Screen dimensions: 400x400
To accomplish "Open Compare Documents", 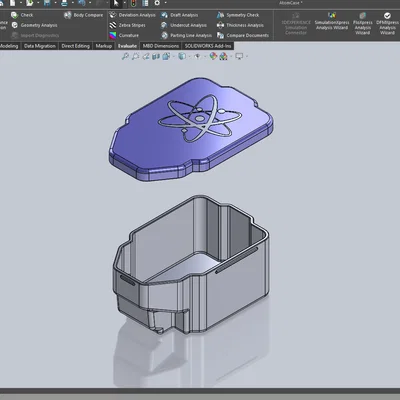I will pos(243,35).
